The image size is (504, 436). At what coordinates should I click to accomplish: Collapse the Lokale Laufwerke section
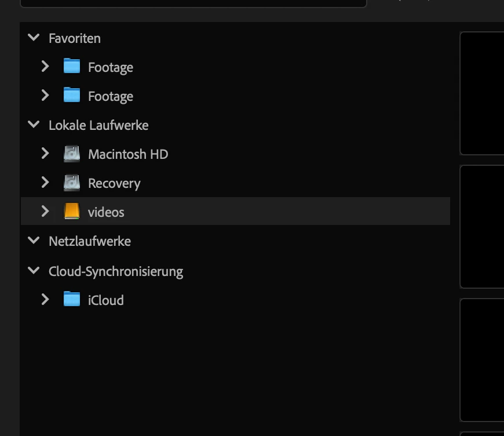click(x=34, y=125)
